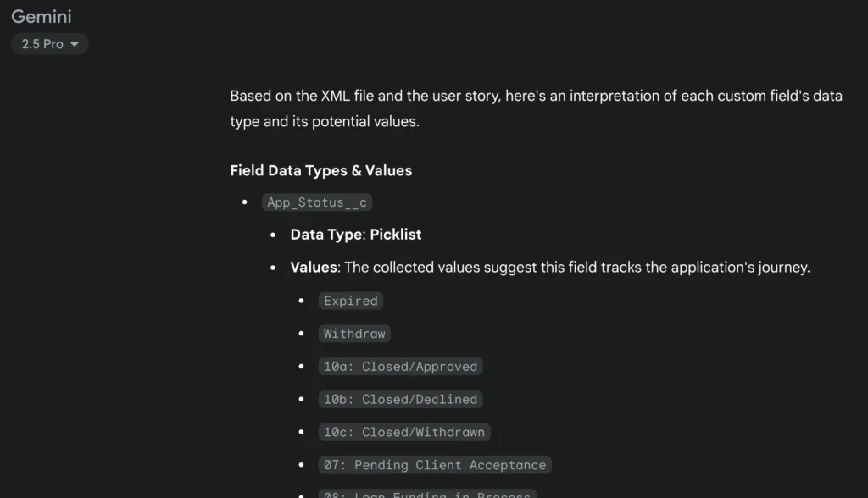Select the top-level App_Status__c bullet point

click(x=247, y=202)
